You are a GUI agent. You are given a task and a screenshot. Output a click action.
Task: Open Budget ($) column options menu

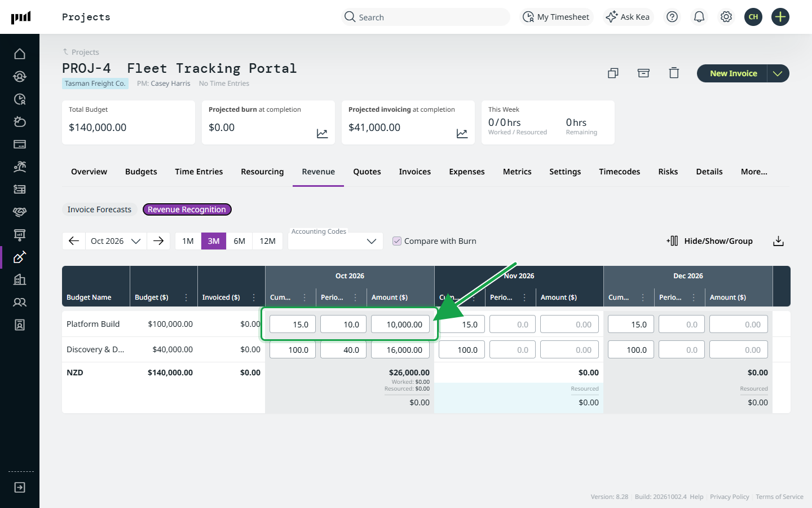(186, 297)
